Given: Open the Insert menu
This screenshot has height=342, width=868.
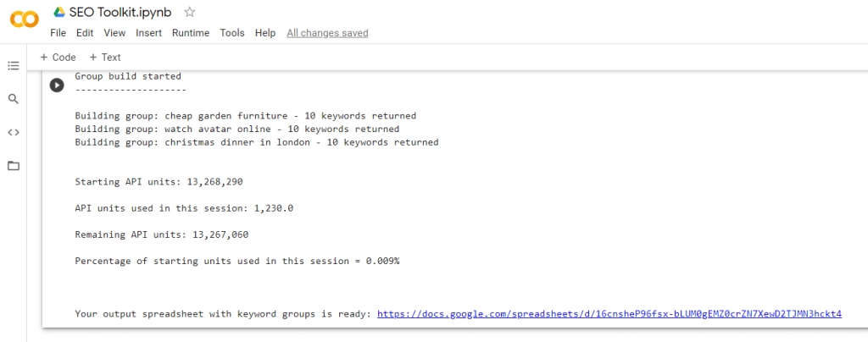Looking at the screenshot, I should click(x=149, y=33).
